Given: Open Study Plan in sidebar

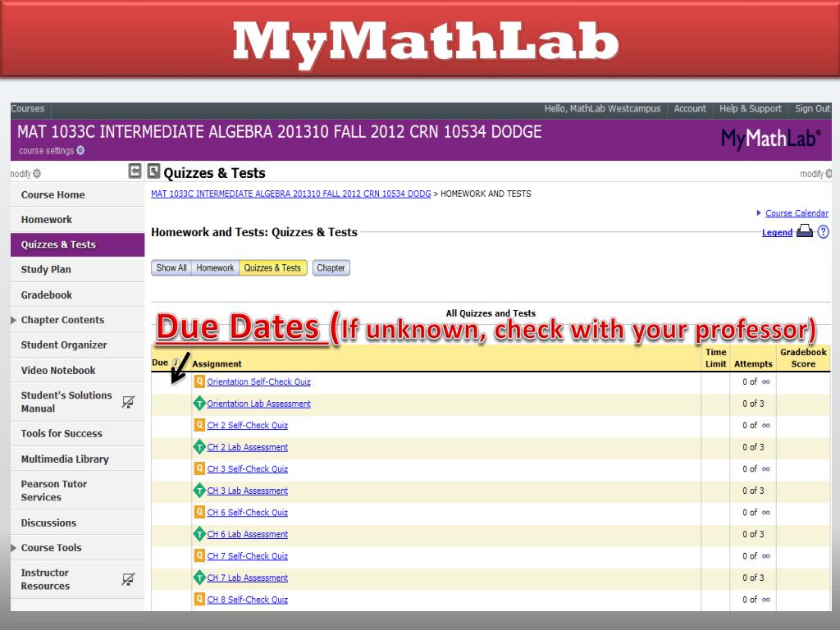Looking at the screenshot, I should (78, 269).
